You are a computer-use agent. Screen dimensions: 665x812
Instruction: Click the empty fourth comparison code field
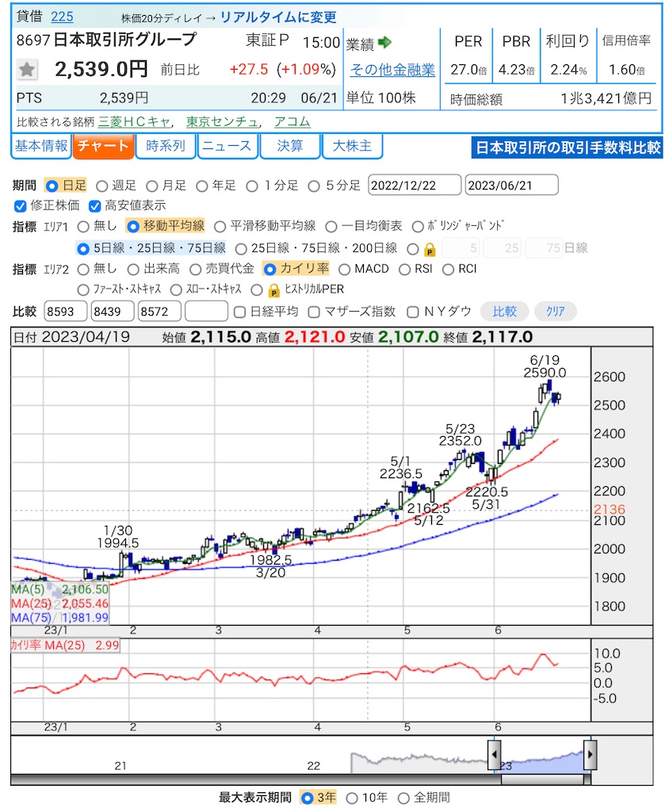(x=207, y=312)
